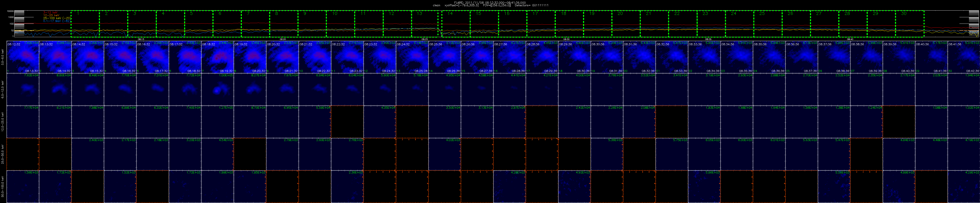Image resolution: width=980 pixels, height=203 pixels.
Task: Click the 25.0-50.0 keV row label
Action: pyautogui.click(x=3, y=154)
